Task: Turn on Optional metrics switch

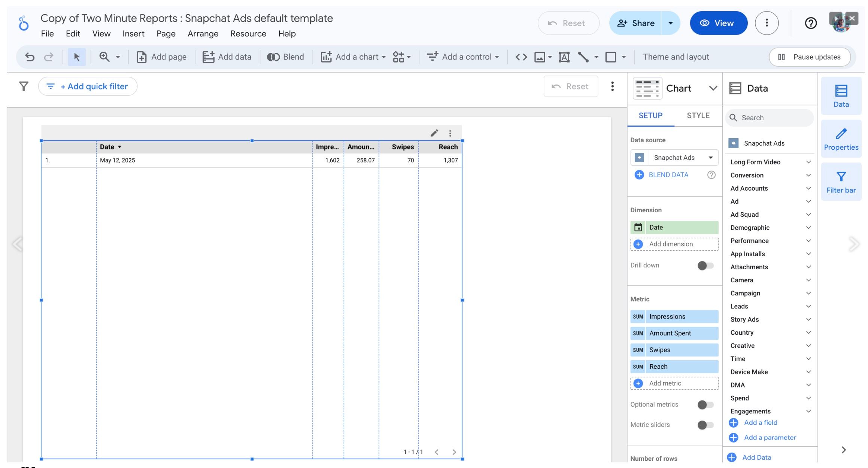Action: tap(705, 405)
